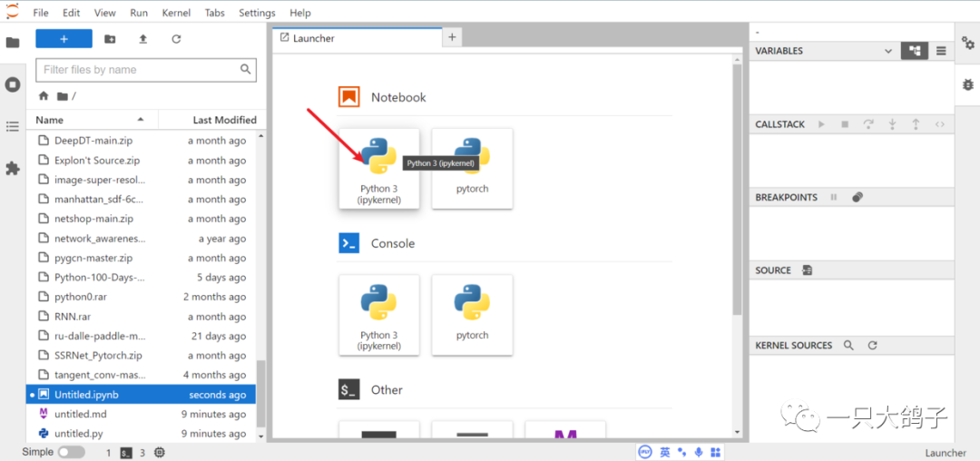Image resolution: width=980 pixels, height=461 pixels.
Task: Click the file browser vertical scrollbar
Action: [260, 392]
